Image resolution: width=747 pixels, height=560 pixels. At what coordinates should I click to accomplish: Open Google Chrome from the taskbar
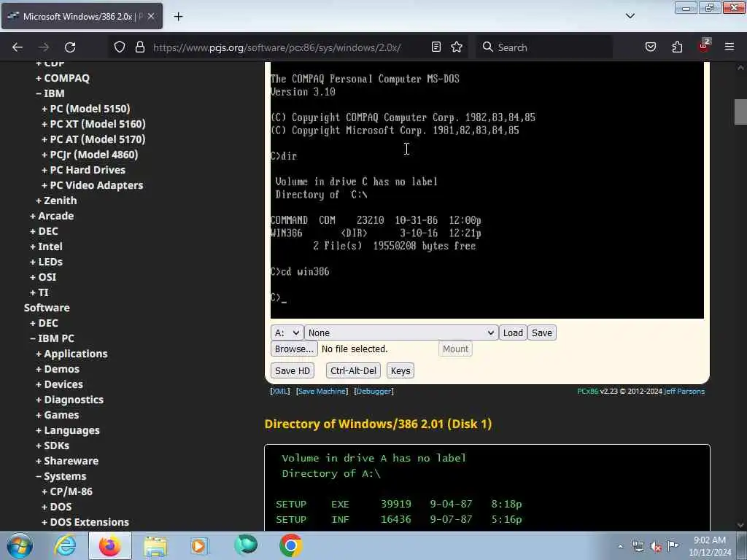pos(290,545)
